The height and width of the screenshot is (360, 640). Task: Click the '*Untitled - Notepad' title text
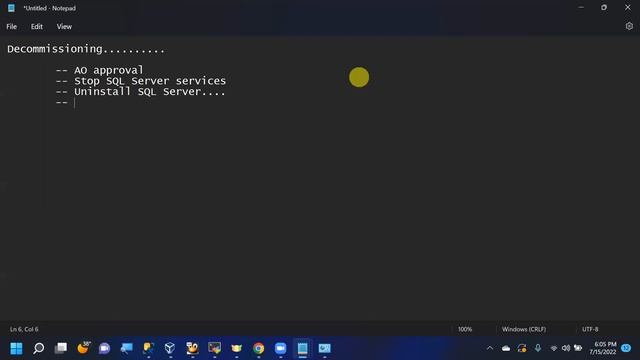click(49, 8)
